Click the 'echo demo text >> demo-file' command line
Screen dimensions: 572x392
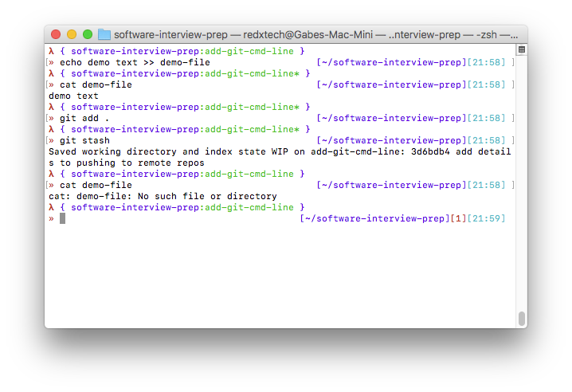click(x=135, y=62)
